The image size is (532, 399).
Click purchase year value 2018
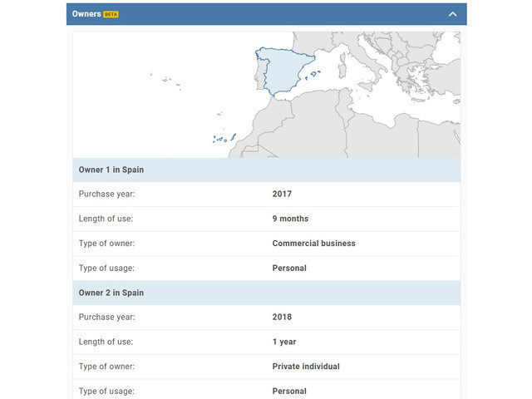[x=282, y=318]
